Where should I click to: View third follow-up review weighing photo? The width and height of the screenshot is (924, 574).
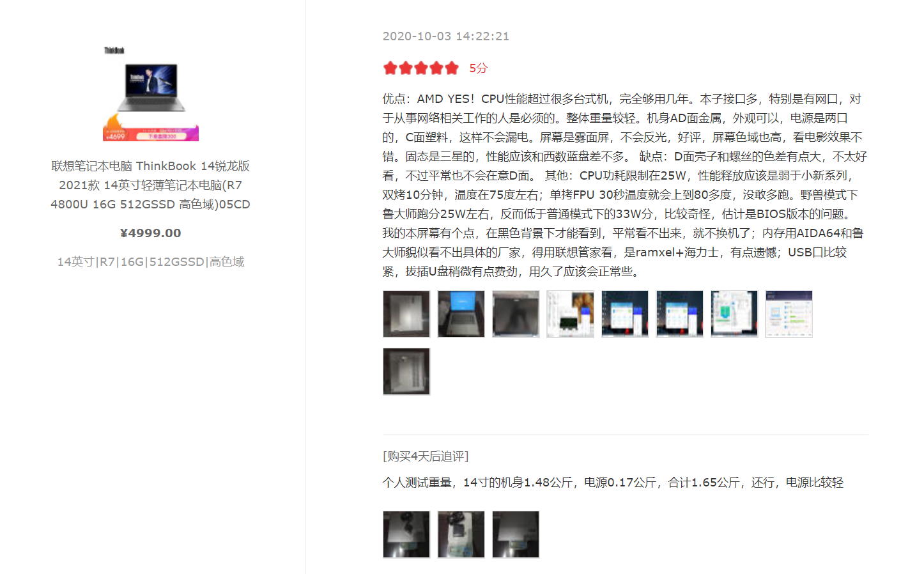(516, 534)
